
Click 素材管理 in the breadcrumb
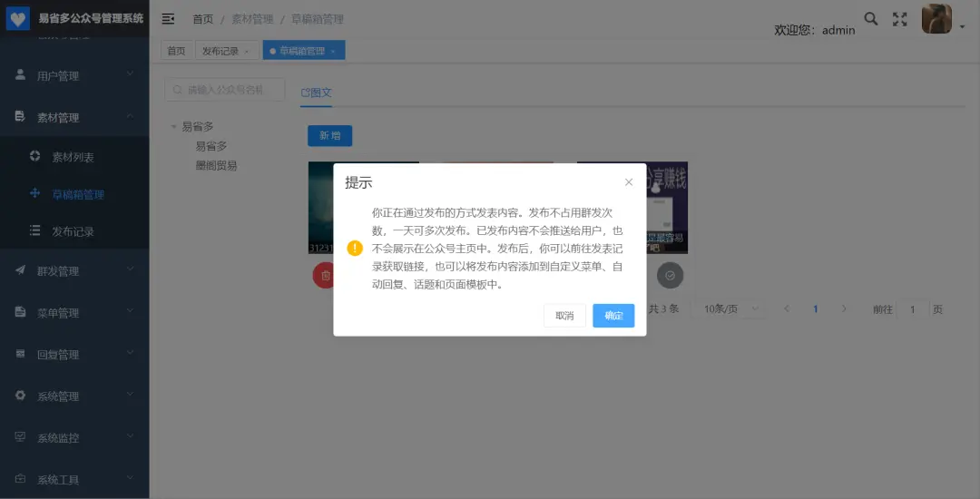[x=252, y=19]
